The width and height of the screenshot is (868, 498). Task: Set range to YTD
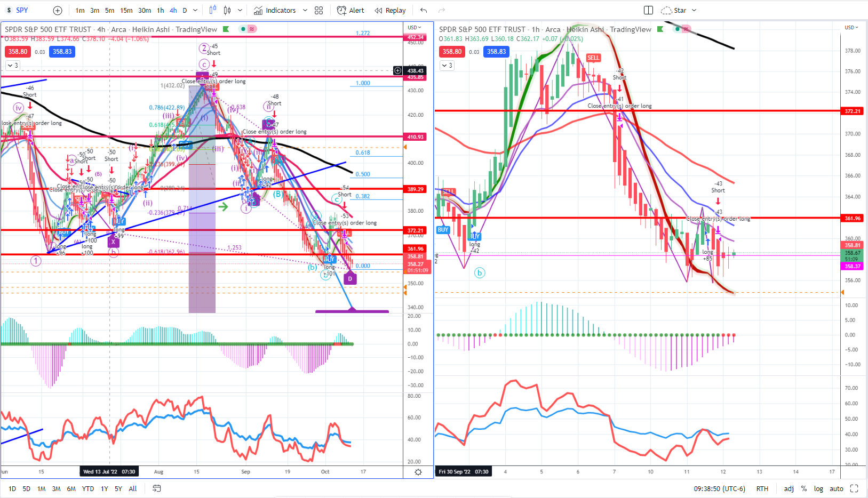[x=88, y=488]
